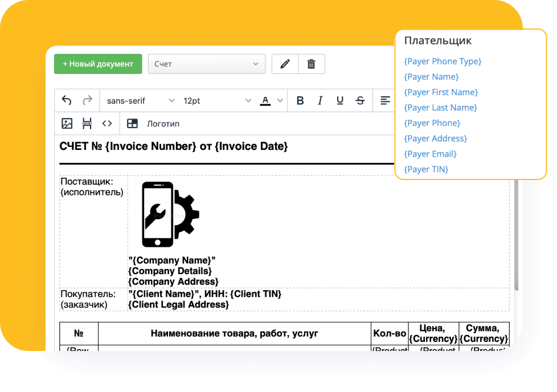The width and height of the screenshot is (557, 392).
Task: Click the page break icon
Action: pyautogui.click(x=87, y=124)
